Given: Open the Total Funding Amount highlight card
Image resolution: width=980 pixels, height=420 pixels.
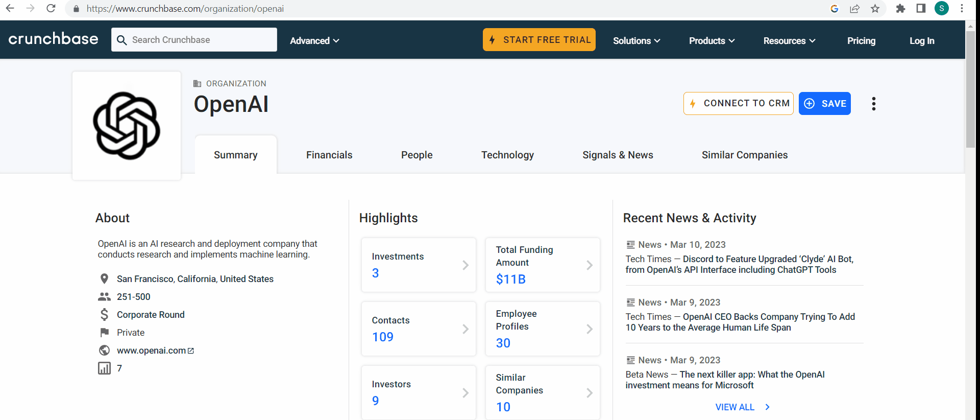Looking at the screenshot, I should pyautogui.click(x=542, y=265).
